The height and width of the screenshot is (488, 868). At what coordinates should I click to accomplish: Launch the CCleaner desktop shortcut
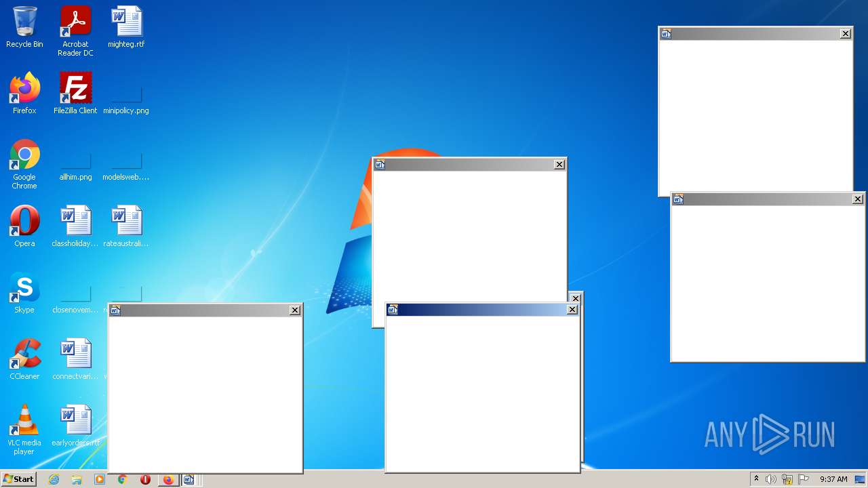pos(24,359)
